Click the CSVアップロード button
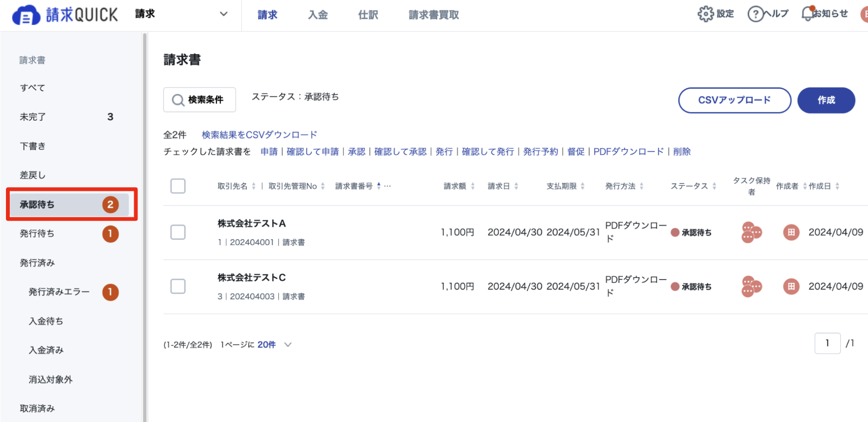The image size is (868, 422). click(x=734, y=100)
